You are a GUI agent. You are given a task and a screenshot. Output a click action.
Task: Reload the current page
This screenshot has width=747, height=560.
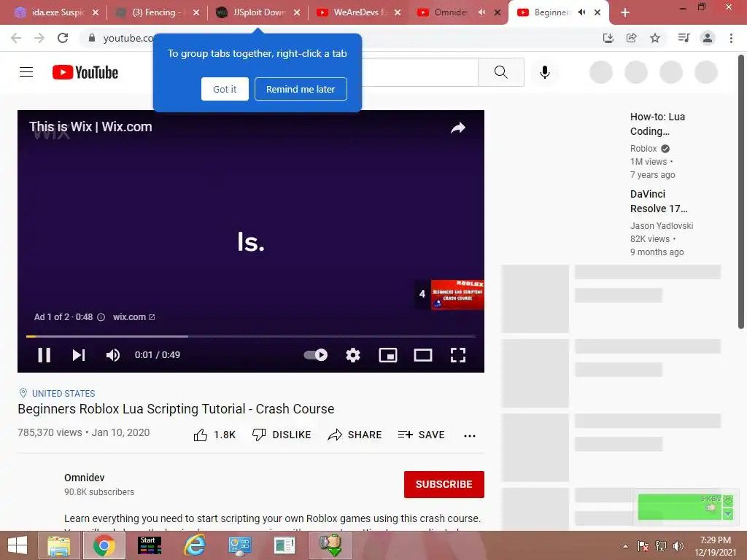pyautogui.click(x=63, y=38)
